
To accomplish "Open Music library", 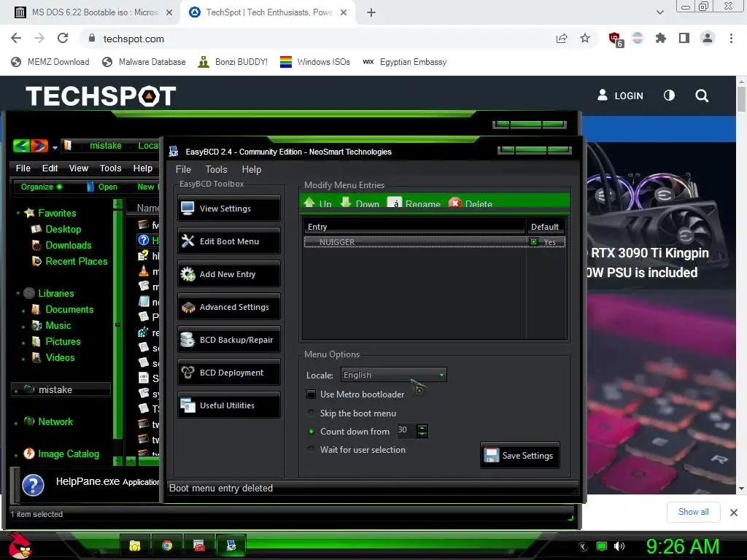I will pyautogui.click(x=58, y=326).
